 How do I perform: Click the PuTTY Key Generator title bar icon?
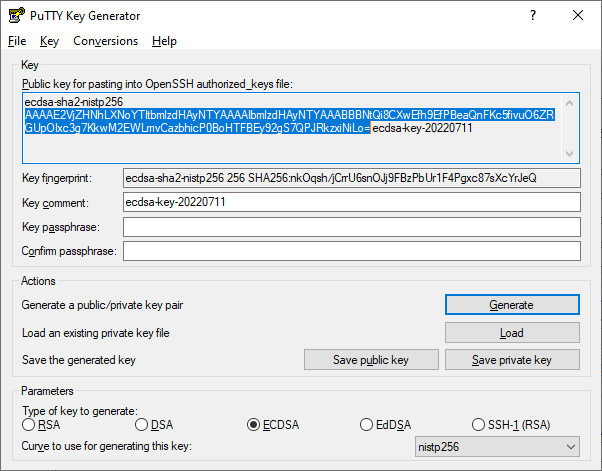click(x=14, y=16)
